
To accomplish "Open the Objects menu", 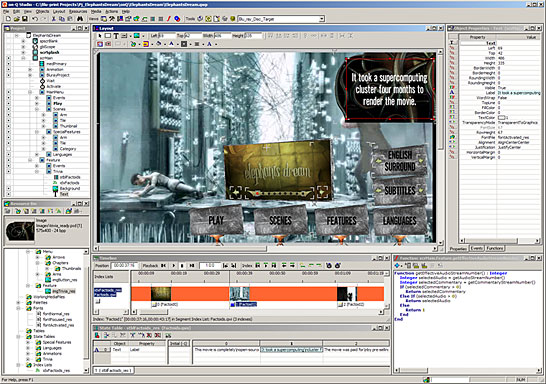I will 42,11.
